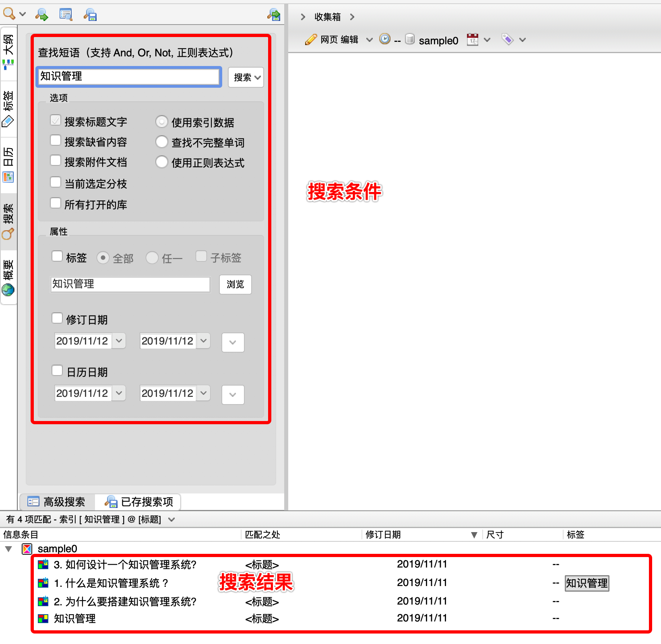The width and height of the screenshot is (661, 644).
Task: Click the pencil web page edit icon
Action: click(x=311, y=39)
